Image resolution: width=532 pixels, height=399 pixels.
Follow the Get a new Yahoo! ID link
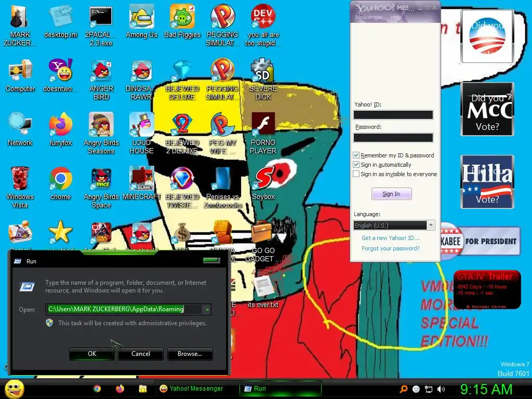click(x=391, y=238)
